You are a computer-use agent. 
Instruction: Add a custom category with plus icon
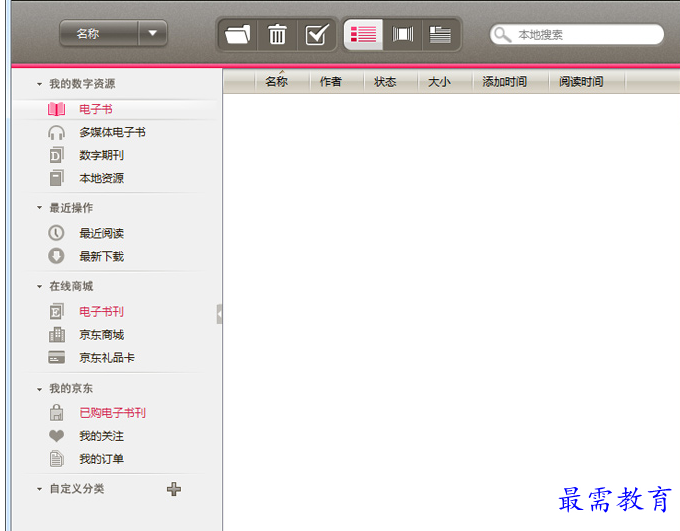coord(174,489)
